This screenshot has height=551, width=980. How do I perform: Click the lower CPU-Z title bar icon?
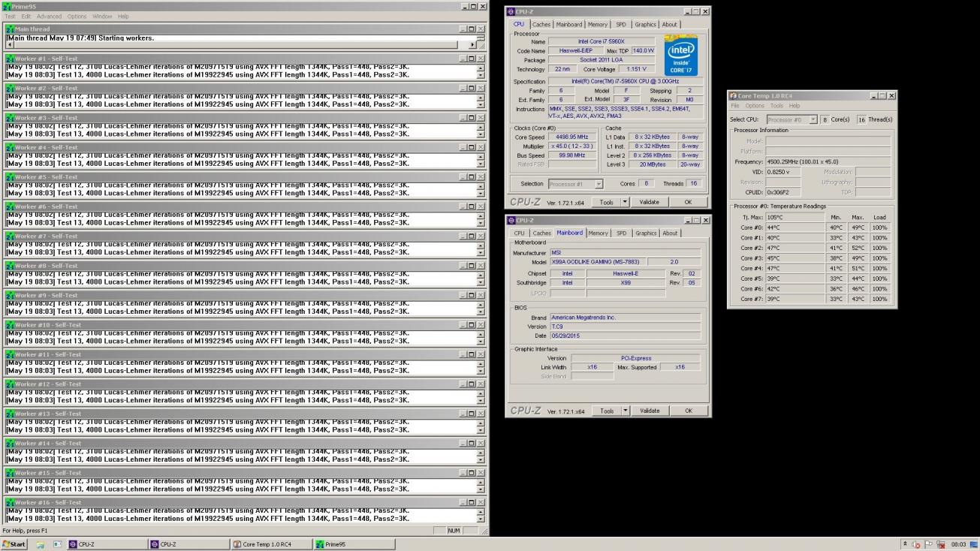pos(511,220)
